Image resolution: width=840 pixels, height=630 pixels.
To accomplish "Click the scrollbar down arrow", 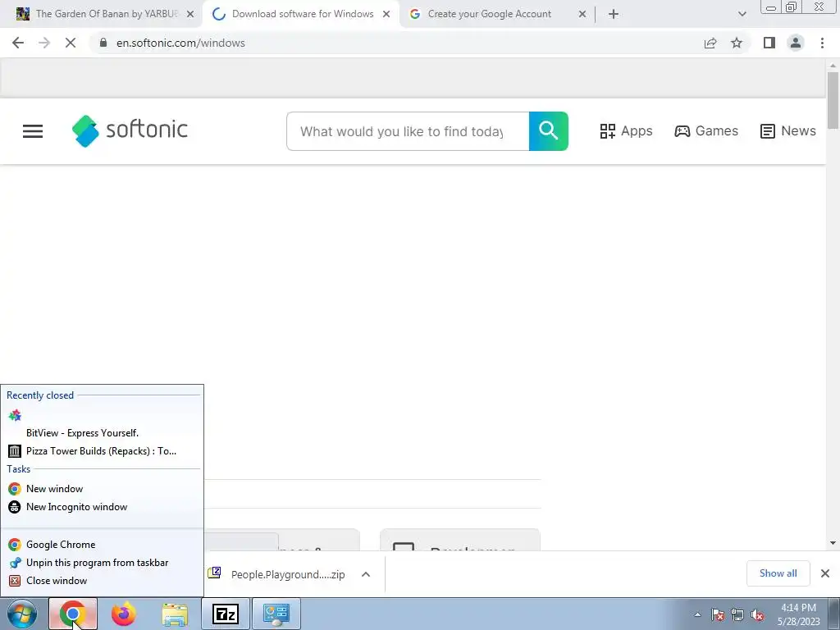I will (x=833, y=543).
